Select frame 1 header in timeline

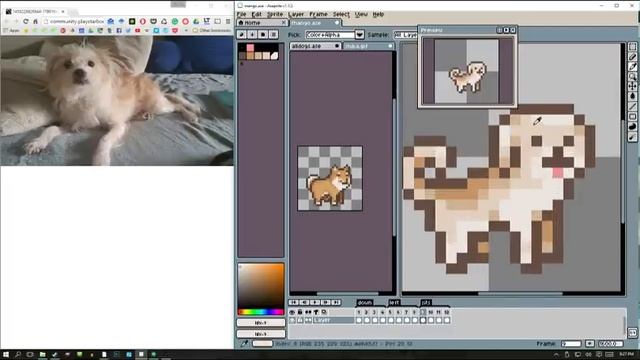tap(358, 312)
